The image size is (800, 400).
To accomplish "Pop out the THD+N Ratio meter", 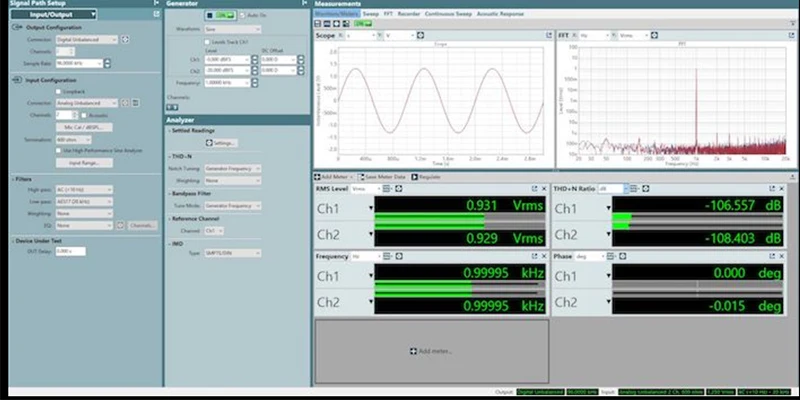I will pyautogui.click(x=772, y=189).
